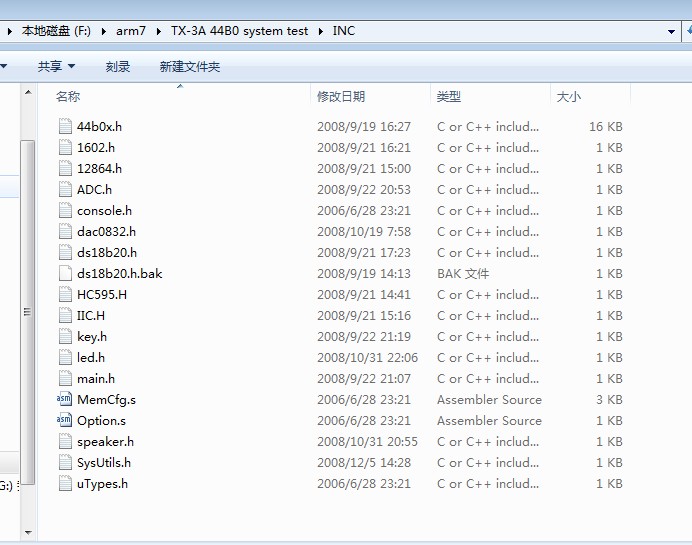Go to 本地磁盘 (F:) in breadcrumb

tap(56, 31)
